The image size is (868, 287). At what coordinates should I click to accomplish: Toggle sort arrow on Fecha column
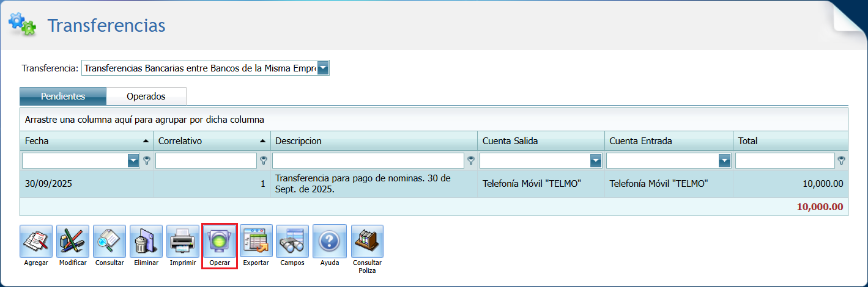(146, 141)
